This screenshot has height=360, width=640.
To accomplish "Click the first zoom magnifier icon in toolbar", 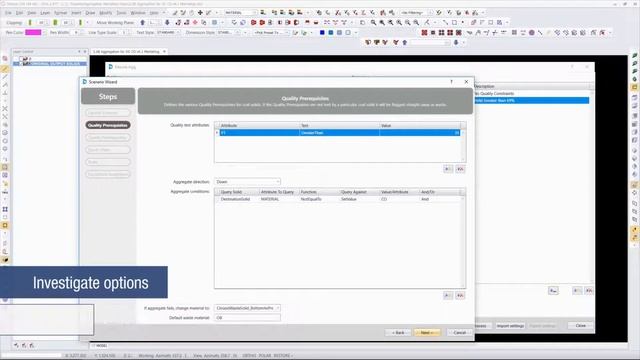I will (373, 22).
